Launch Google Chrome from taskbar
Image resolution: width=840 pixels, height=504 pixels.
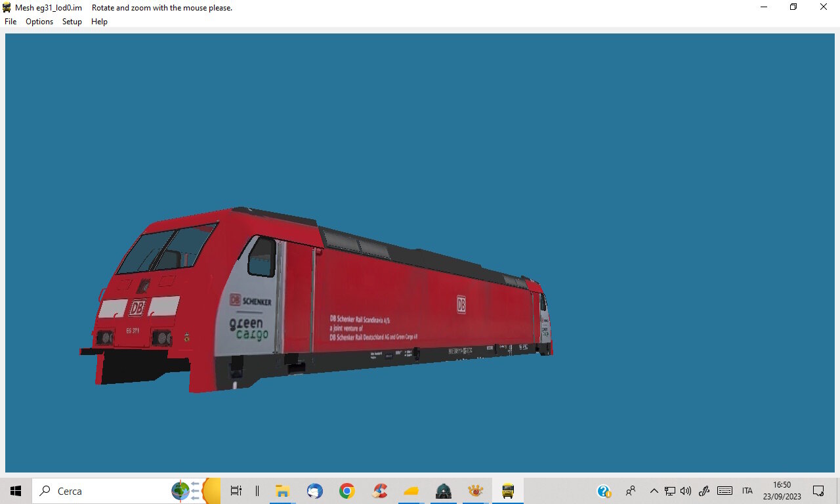coord(347,491)
